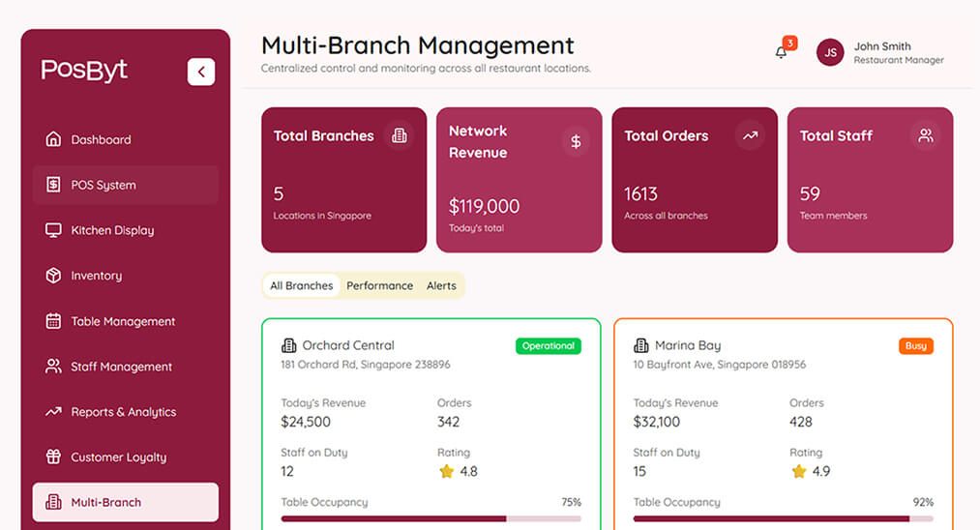Switch to the Performance tab
The image size is (980, 530).
tap(379, 285)
